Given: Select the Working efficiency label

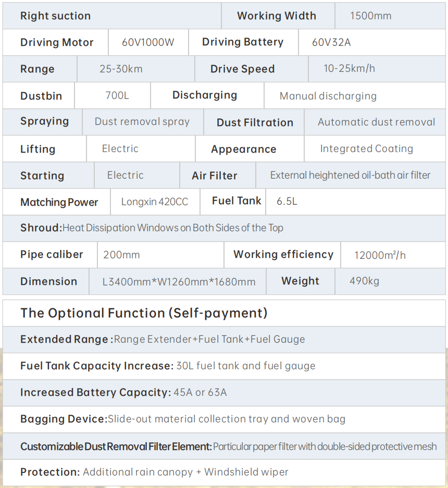Looking at the screenshot, I should point(283,255).
